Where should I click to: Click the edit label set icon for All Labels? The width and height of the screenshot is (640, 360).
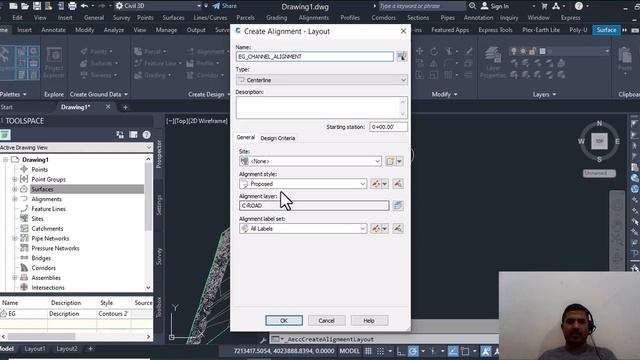[x=376, y=229]
